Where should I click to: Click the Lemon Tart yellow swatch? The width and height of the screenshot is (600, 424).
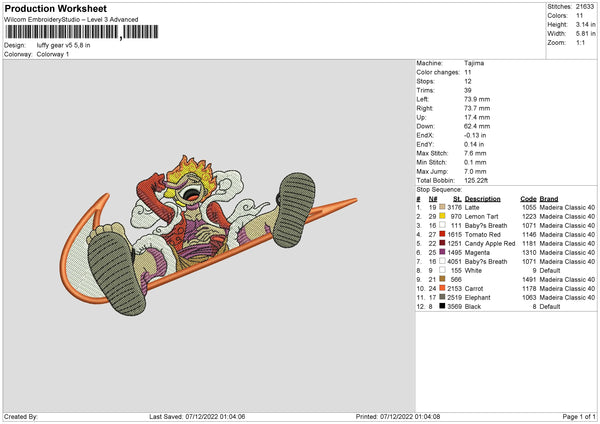(x=442, y=216)
